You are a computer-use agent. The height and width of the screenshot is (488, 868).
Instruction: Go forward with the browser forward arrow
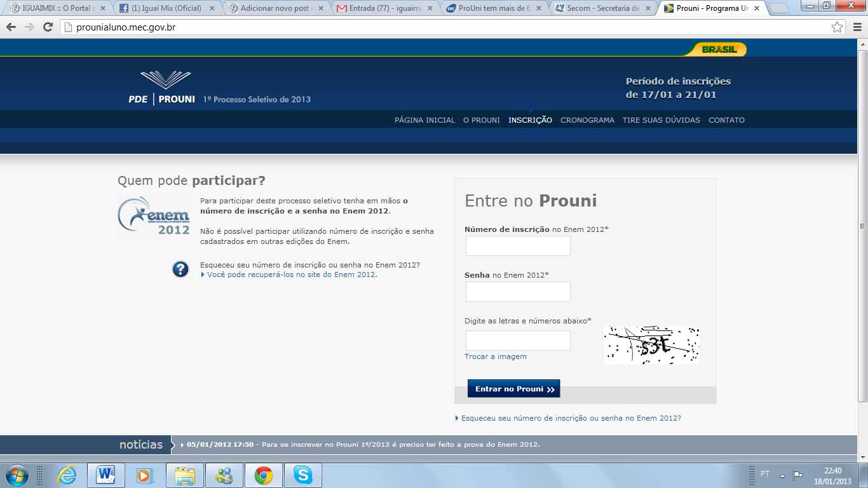[29, 27]
